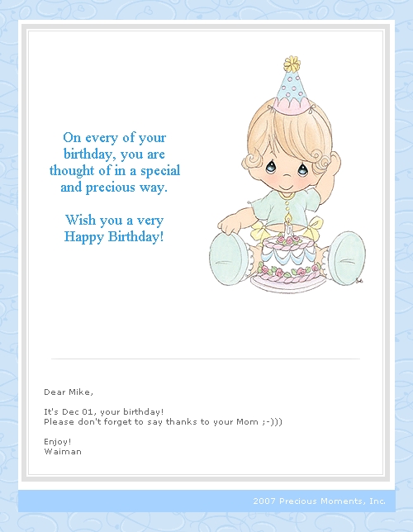This screenshot has height=532, width=413.
Task: Click the '2007 Precious Moments, Inc.' footer
Action: pyautogui.click(x=320, y=501)
